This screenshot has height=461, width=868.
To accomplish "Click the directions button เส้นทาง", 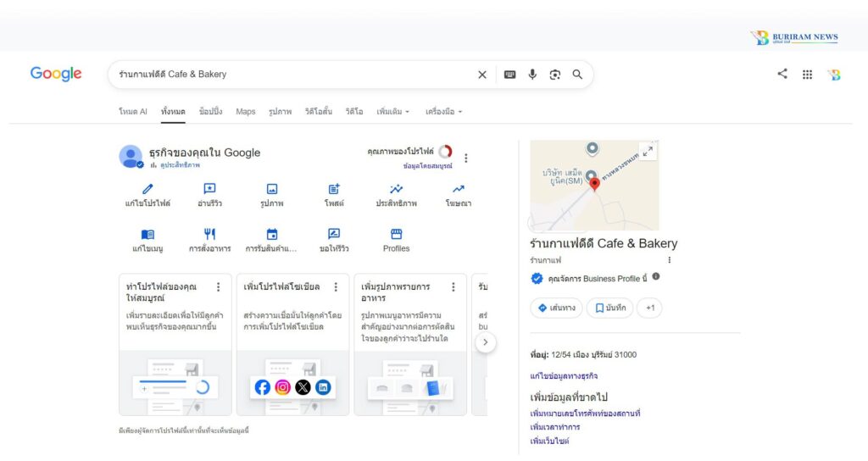I will point(556,308).
